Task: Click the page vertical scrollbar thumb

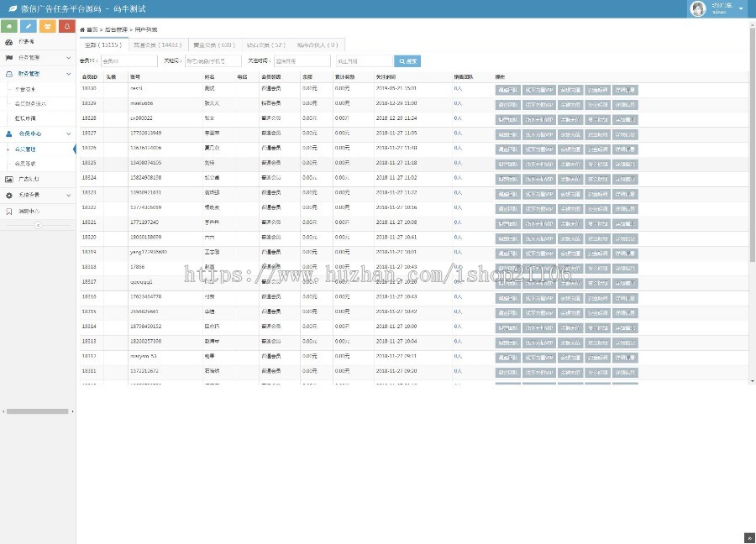Action: coord(752,144)
